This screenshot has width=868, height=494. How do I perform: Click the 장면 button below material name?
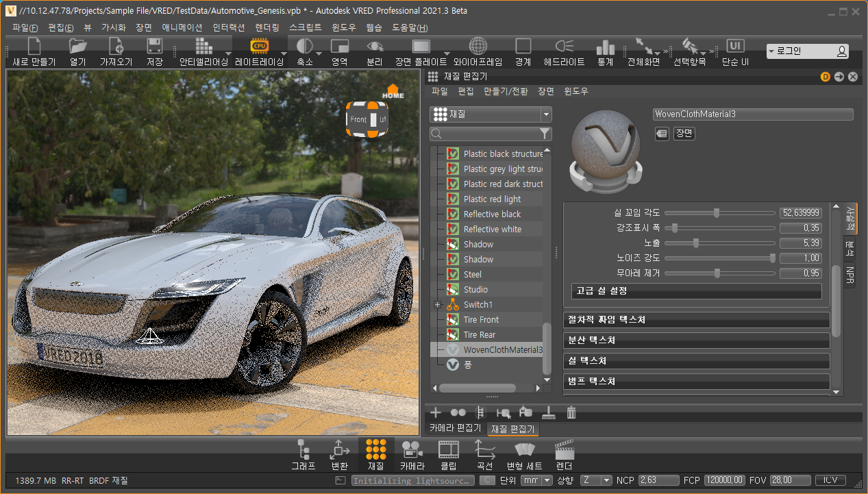tap(684, 134)
